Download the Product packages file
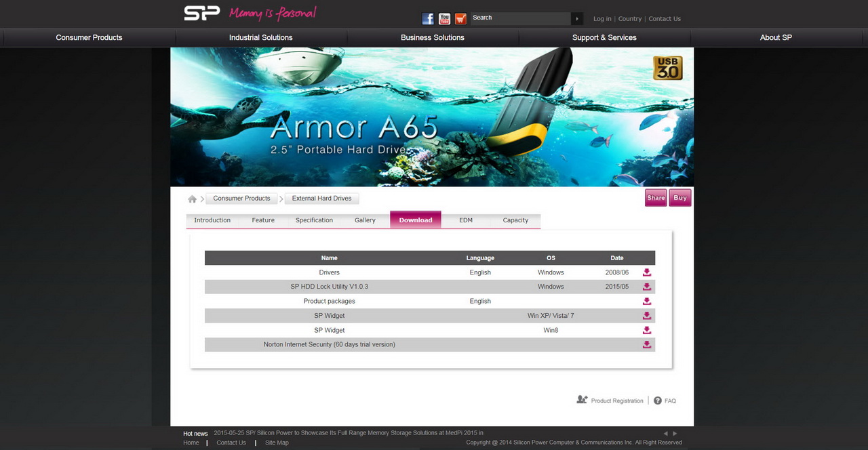 click(x=647, y=302)
